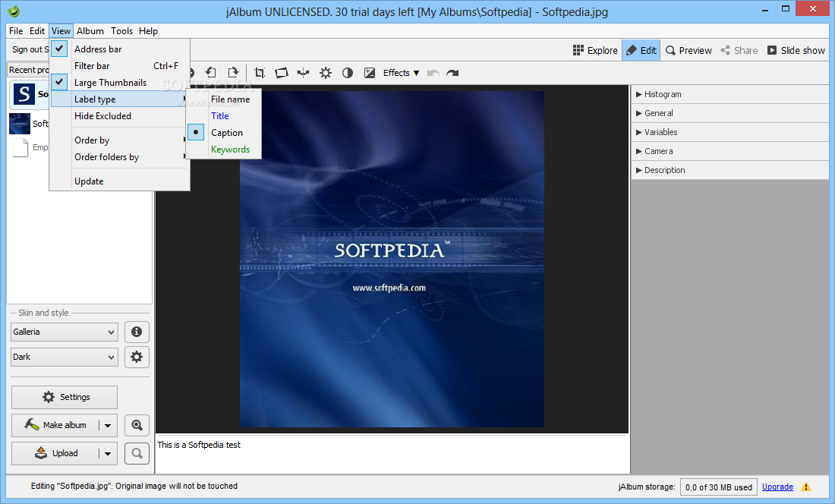Open the Dark style dropdown
Image resolution: width=835 pixels, height=504 pixels.
point(64,357)
